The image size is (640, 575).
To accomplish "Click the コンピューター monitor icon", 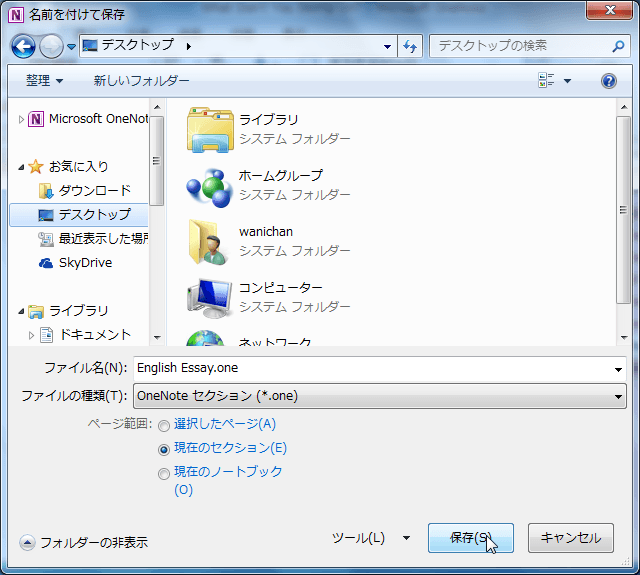I will coord(209,298).
